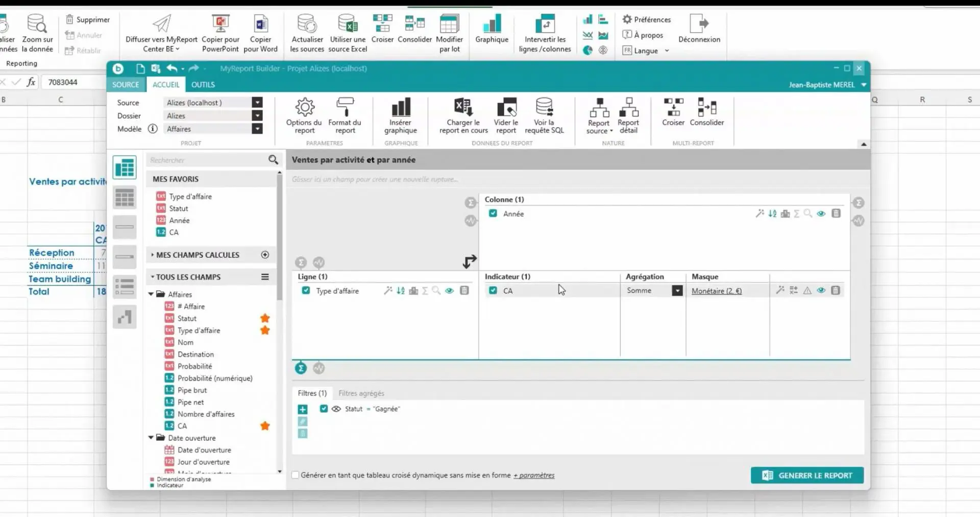Click the Monétaire mask link
The height and width of the screenshot is (517, 980).
(717, 291)
